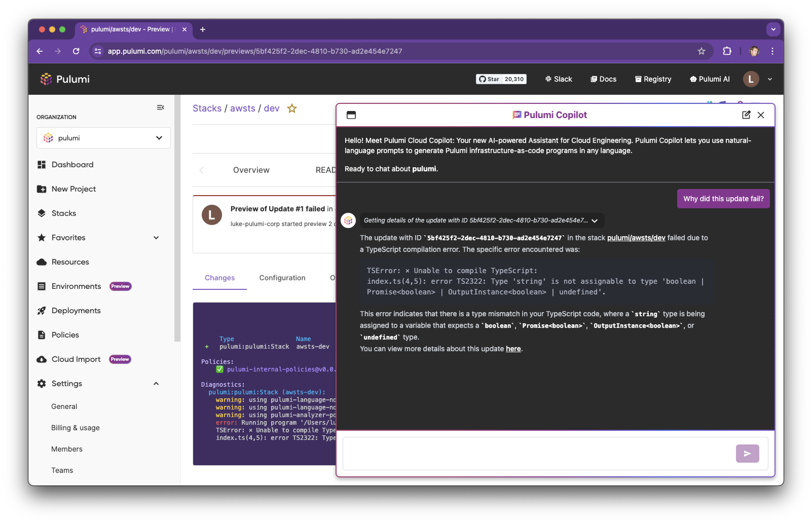Click the browser back arrow
812x523 pixels.
[x=40, y=51]
